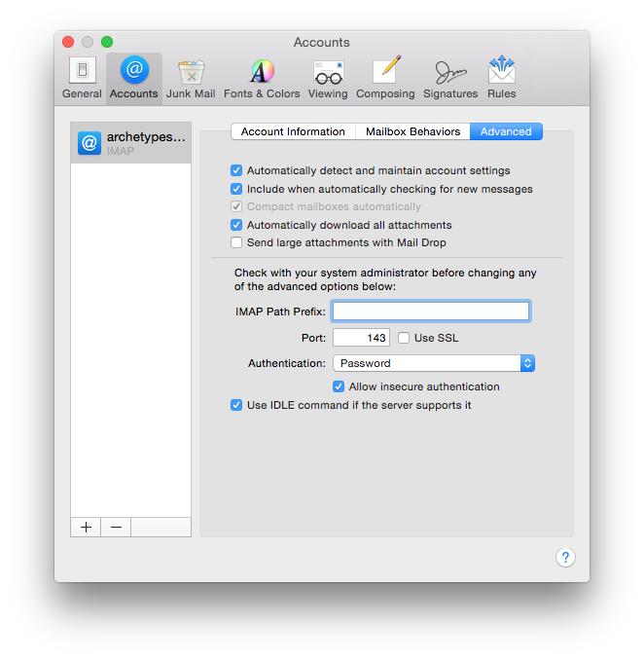Select the Accounts preferences pane
This screenshot has width=644, height=660.
pyautogui.click(x=134, y=78)
